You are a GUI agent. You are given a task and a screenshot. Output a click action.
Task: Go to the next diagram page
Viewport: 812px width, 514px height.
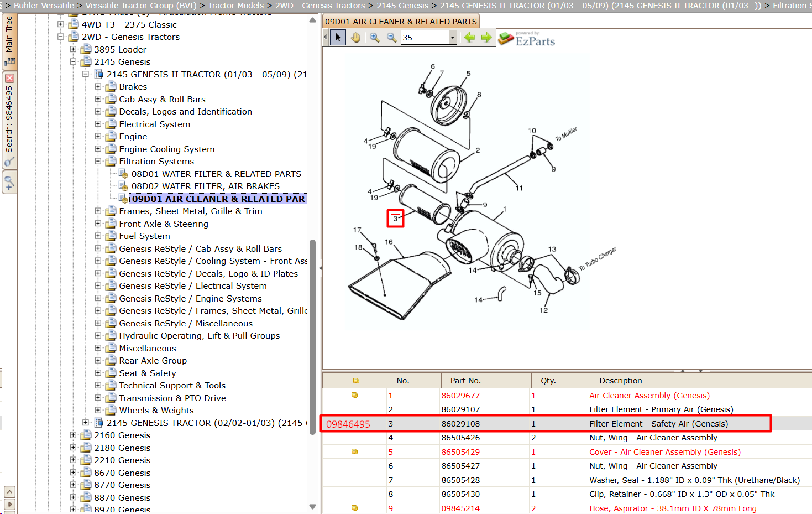coord(486,38)
